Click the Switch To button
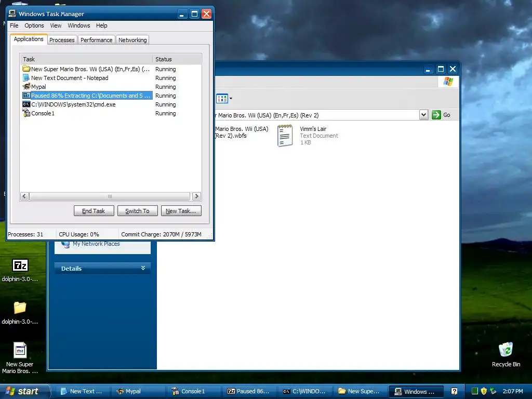532x399 pixels. [x=137, y=211]
